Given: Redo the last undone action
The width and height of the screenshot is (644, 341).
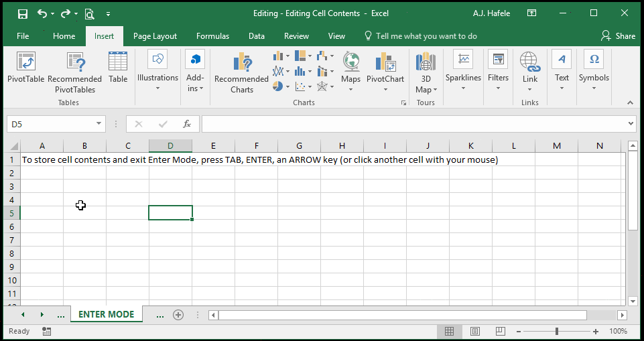Looking at the screenshot, I should pyautogui.click(x=66, y=13).
